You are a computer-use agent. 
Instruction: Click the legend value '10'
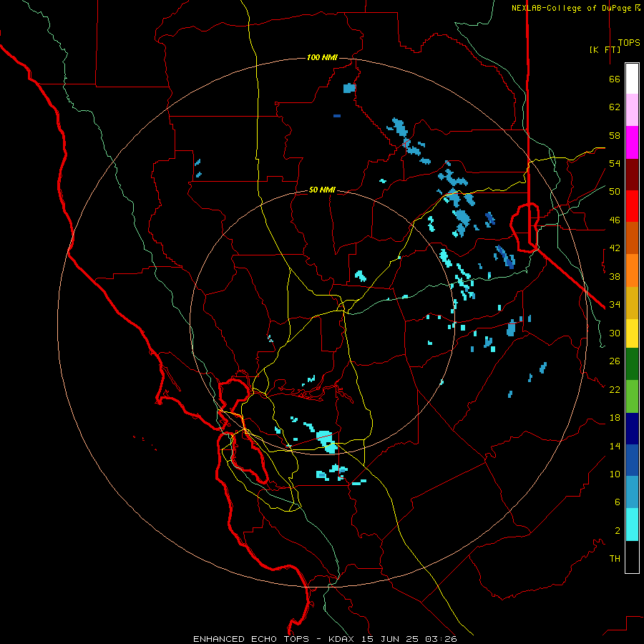(x=615, y=474)
